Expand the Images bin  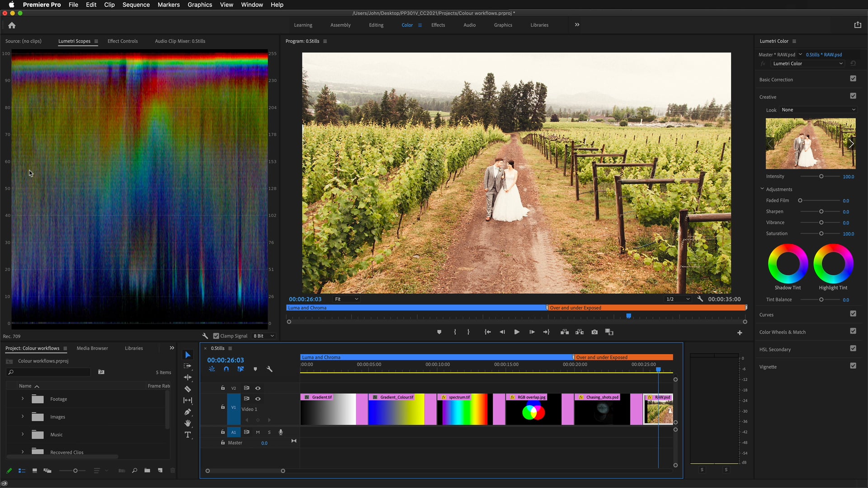click(x=23, y=416)
